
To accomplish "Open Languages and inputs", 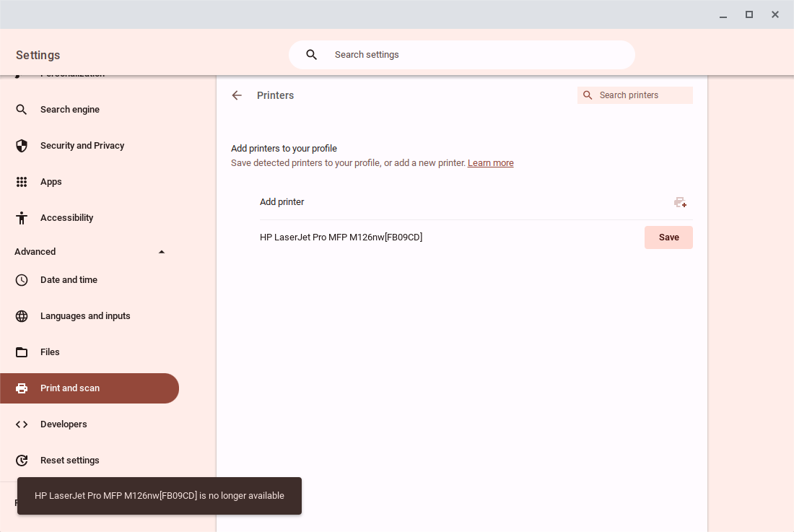I will point(90,316).
